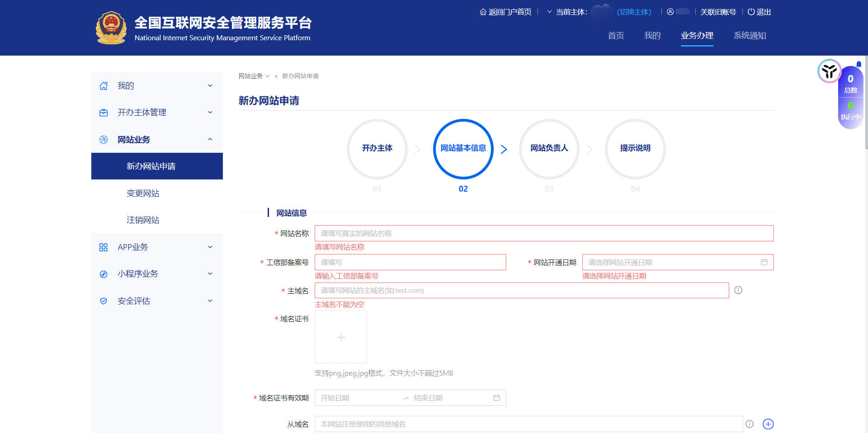The image size is (868, 433).
Task: Click the info icon beside 主域名 field
Action: pos(738,290)
